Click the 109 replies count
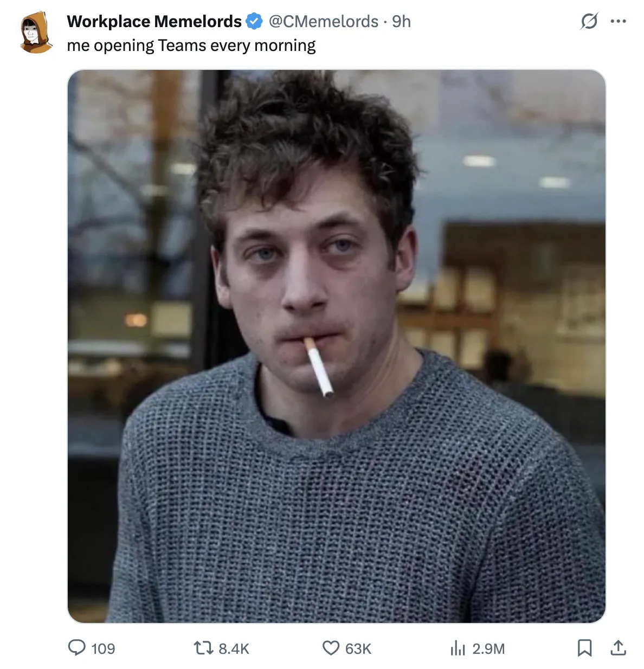Viewport: 644px width, 669px height. 103,648
